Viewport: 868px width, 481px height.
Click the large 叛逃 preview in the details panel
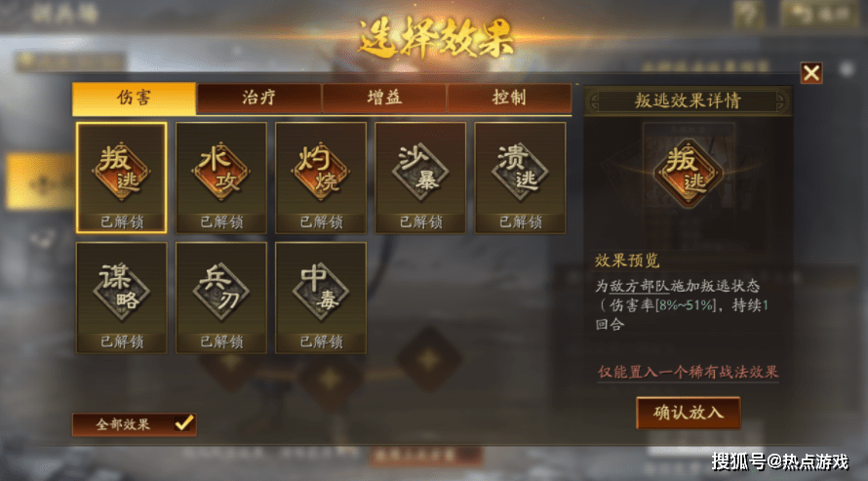[689, 173]
